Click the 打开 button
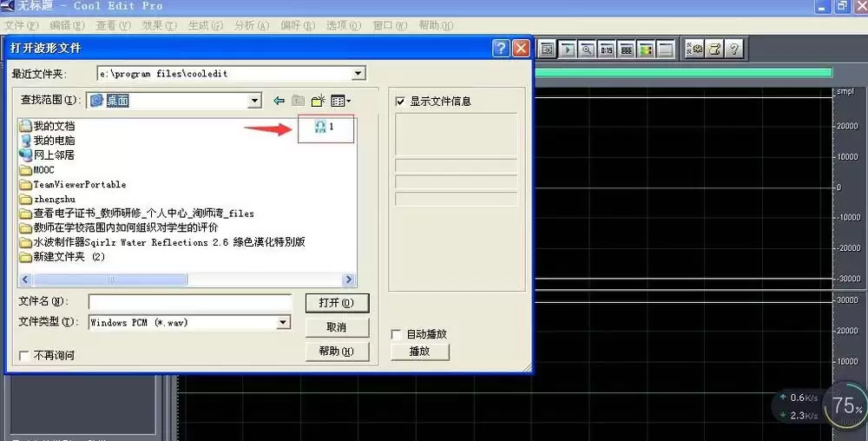This screenshot has height=441, width=868. pyautogui.click(x=337, y=303)
